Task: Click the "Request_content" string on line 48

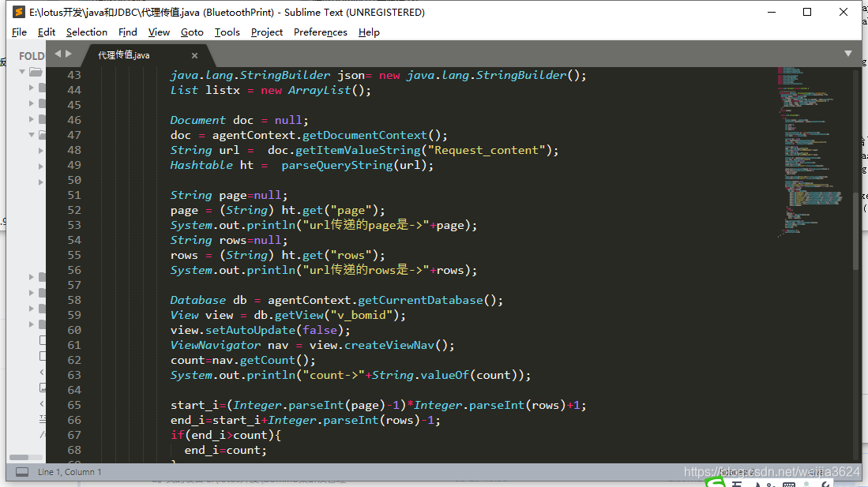Action: [486, 150]
